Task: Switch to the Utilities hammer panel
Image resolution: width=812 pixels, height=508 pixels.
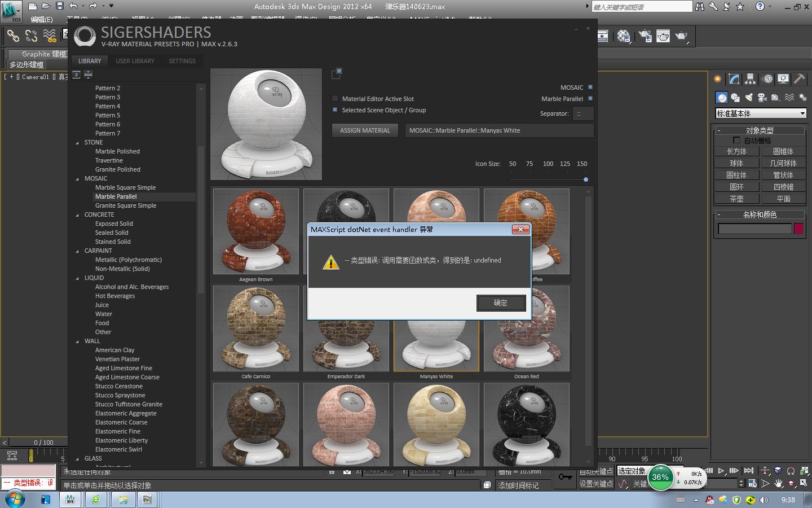Action: point(799,79)
